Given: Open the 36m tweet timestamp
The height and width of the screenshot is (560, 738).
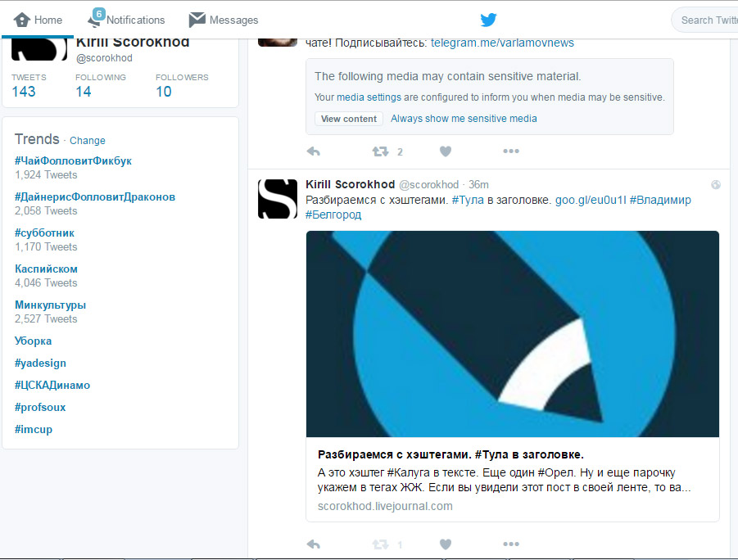Looking at the screenshot, I should click(x=478, y=185).
